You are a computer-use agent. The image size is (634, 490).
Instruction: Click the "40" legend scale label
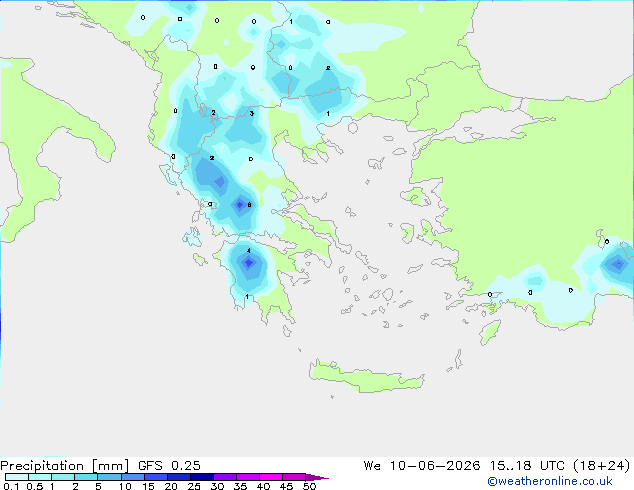[x=263, y=486]
